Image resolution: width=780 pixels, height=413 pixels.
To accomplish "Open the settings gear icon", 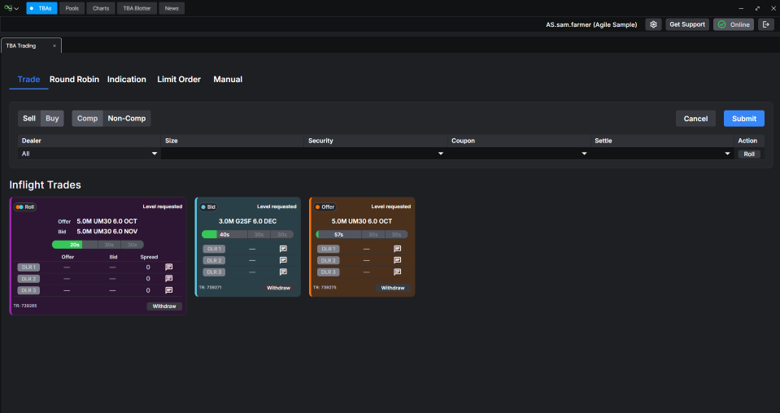I will pos(653,24).
